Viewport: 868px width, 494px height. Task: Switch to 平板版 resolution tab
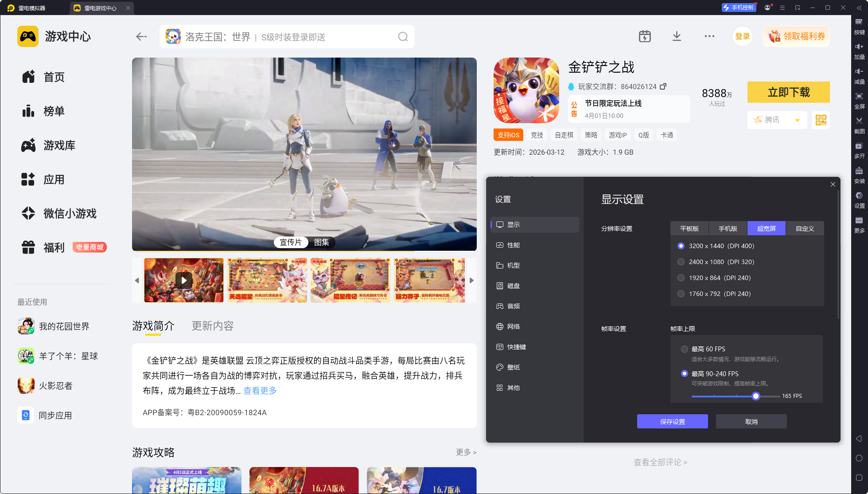point(689,229)
